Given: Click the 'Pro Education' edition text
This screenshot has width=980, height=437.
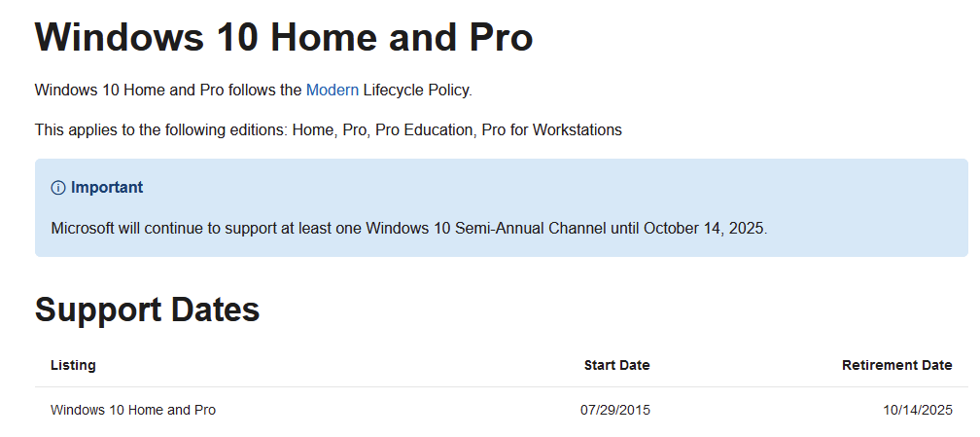Looking at the screenshot, I should (x=424, y=130).
